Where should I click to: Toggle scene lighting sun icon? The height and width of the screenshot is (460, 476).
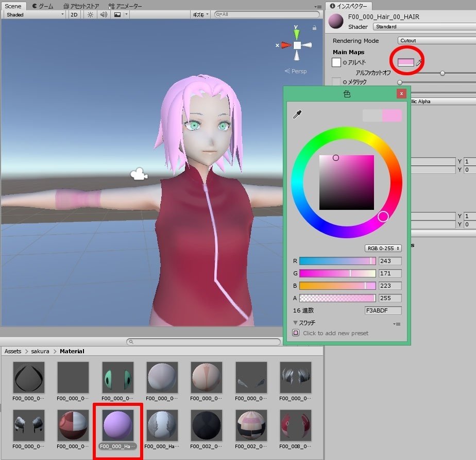(x=90, y=14)
